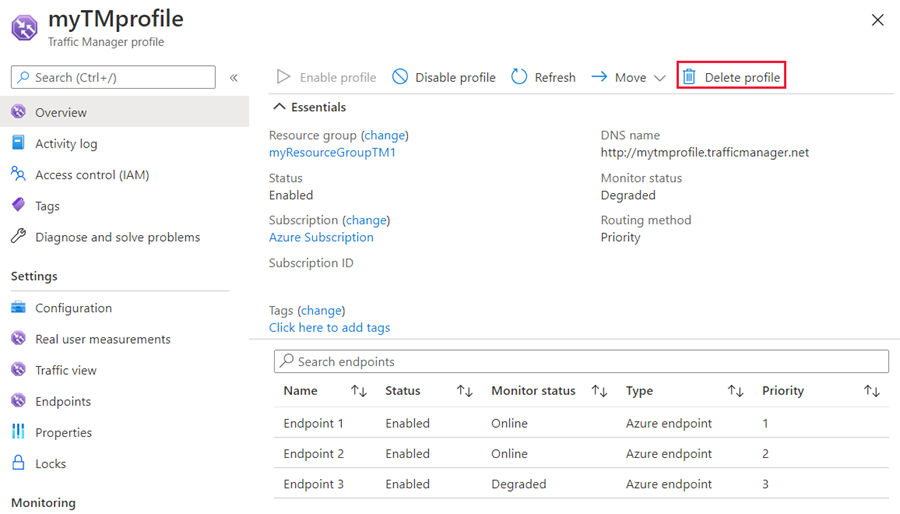Click the magnifier icon in the sidebar search box
Screen dimensions: 900x514
coord(23,77)
